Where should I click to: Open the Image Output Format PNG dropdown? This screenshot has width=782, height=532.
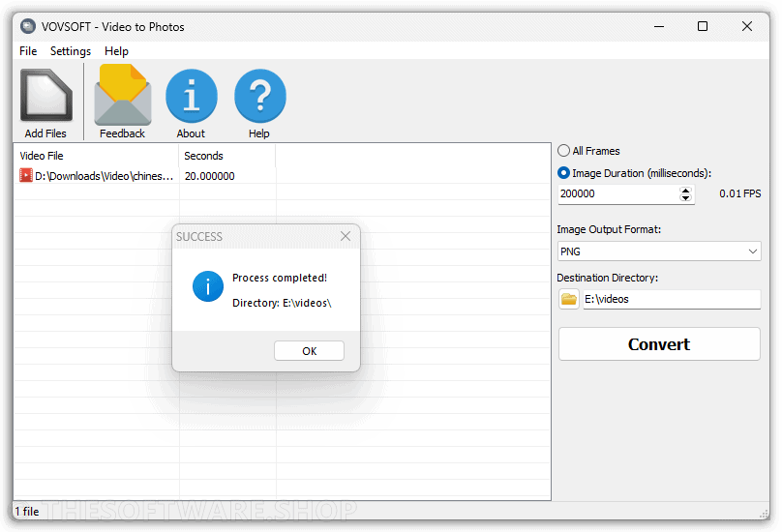[x=659, y=251]
